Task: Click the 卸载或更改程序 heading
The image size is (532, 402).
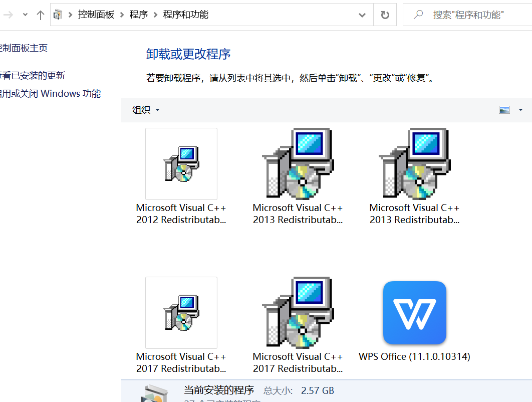Action: (188, 54)
